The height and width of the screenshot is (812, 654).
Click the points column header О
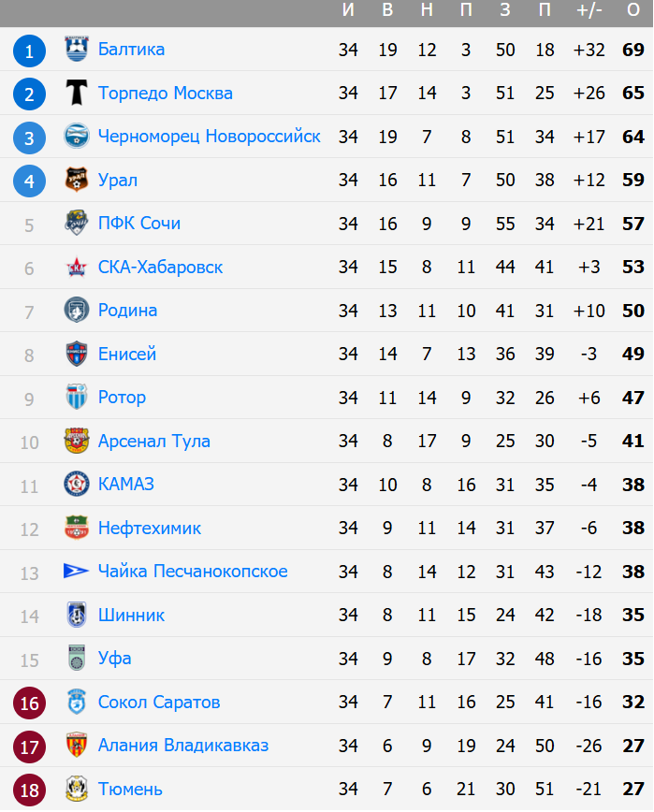click(633, 10)
